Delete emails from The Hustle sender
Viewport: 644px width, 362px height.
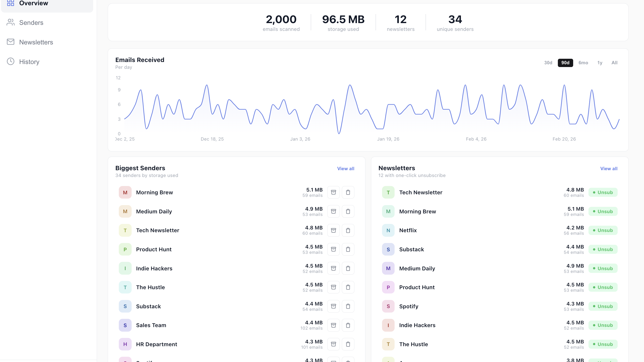348,287
